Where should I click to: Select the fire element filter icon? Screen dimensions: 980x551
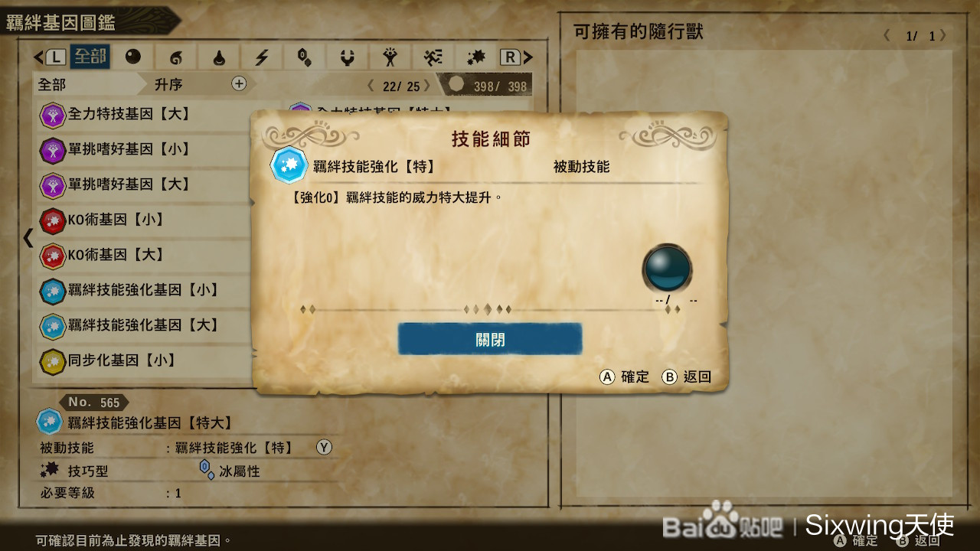176,57
